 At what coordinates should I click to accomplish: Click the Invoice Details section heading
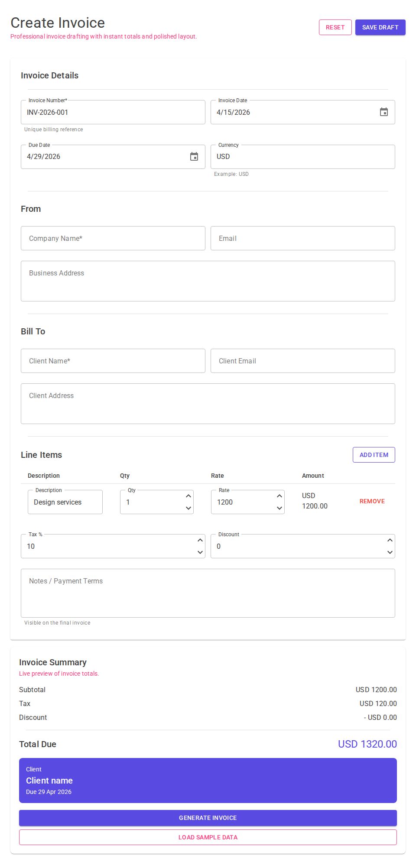(50, 75)
